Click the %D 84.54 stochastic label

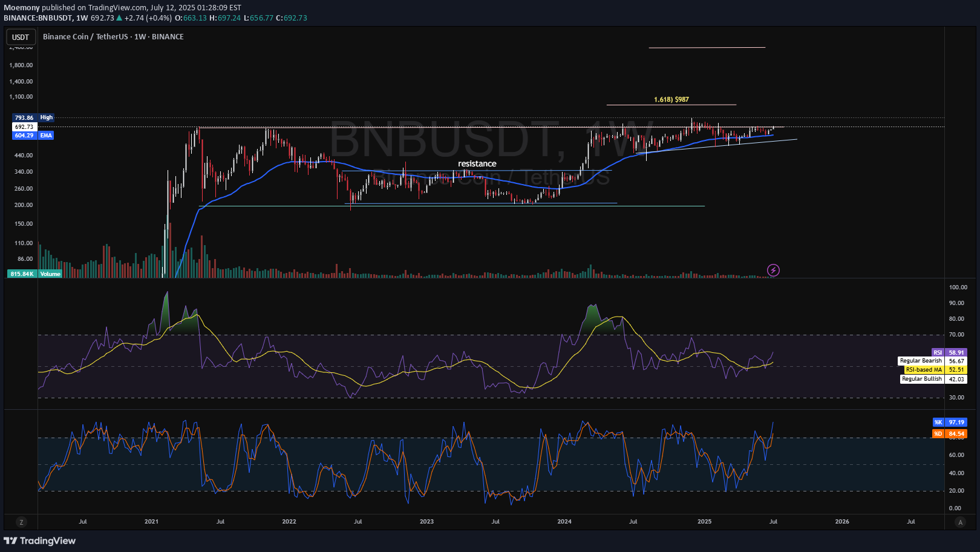950,434
